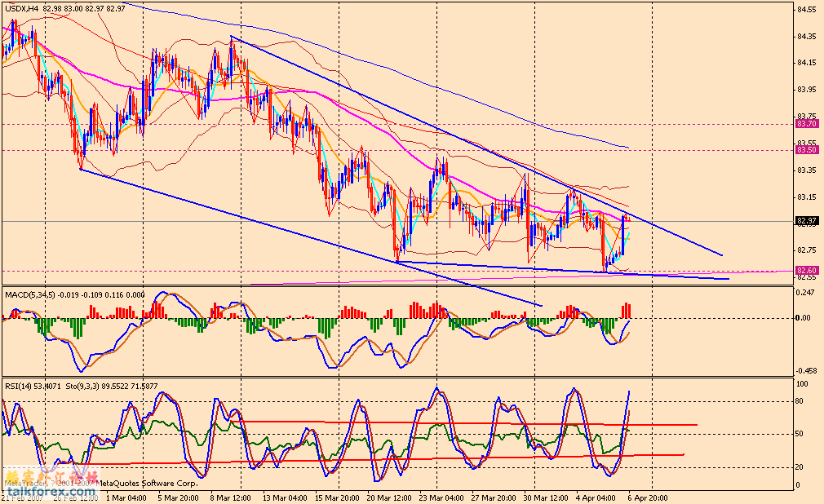Click the current price marker 82.97
824x504 pixels.
point(807,221)
